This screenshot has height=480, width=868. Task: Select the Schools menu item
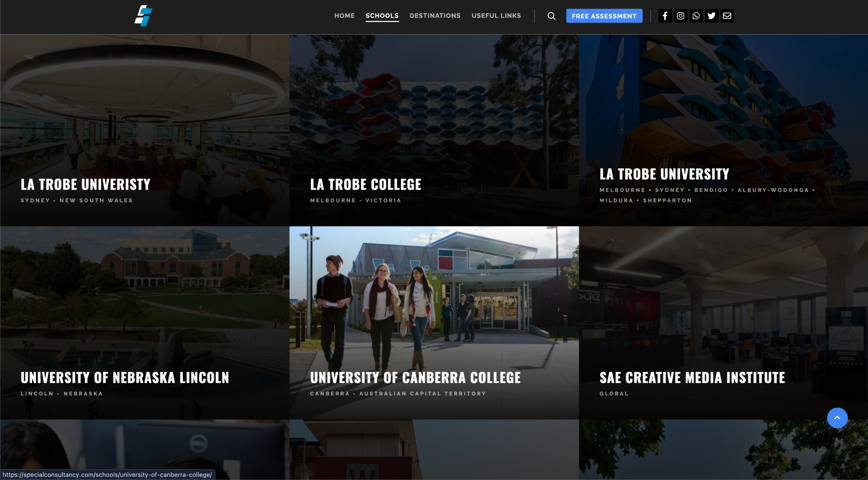tap(382, 16)
